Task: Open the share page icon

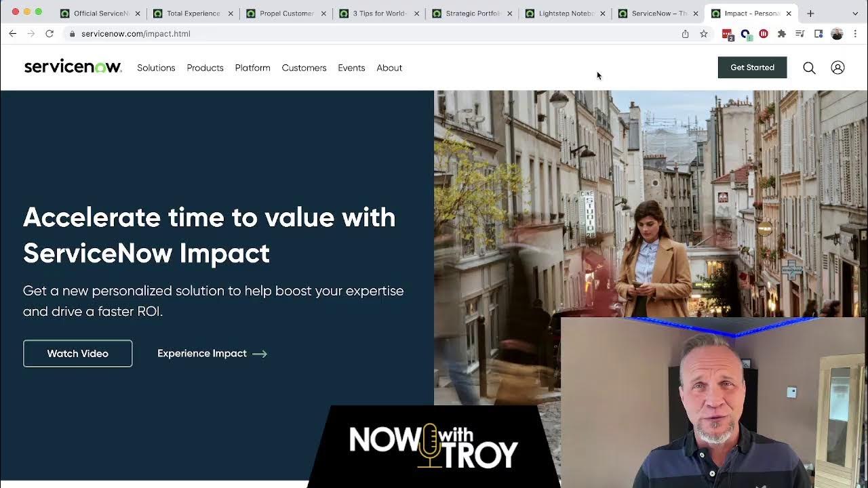Action: 685,33
